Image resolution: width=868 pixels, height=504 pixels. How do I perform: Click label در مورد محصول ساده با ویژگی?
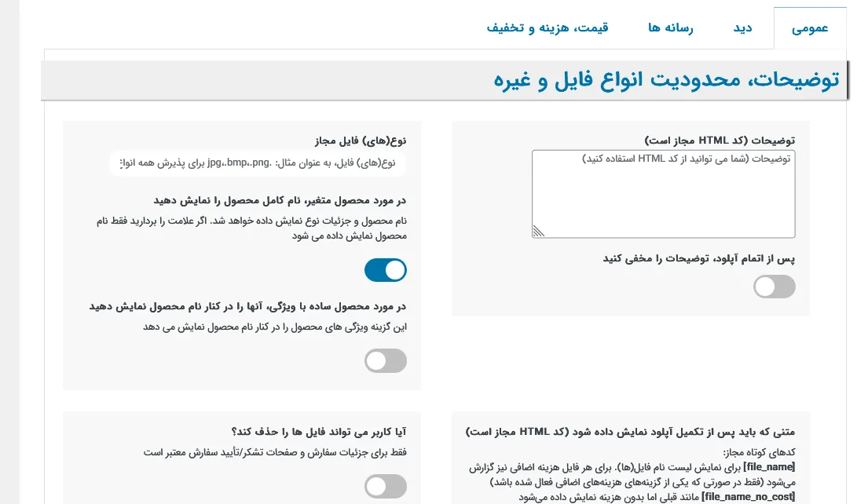click(x=247, y=306)
